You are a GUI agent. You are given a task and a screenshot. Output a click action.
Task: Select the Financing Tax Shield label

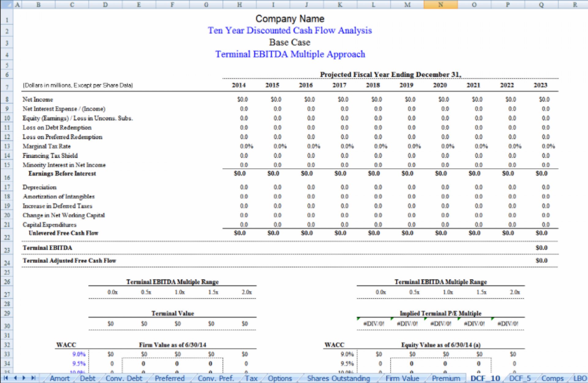[x=50, y=156]
